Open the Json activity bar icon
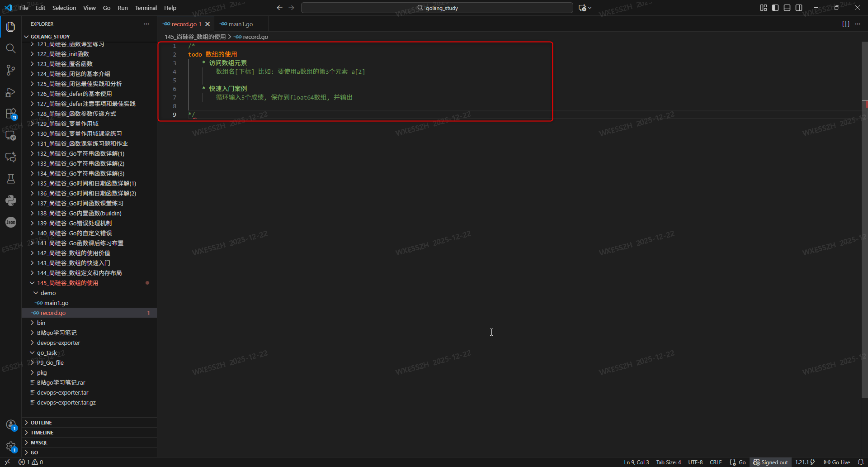 tap(11, 222)
